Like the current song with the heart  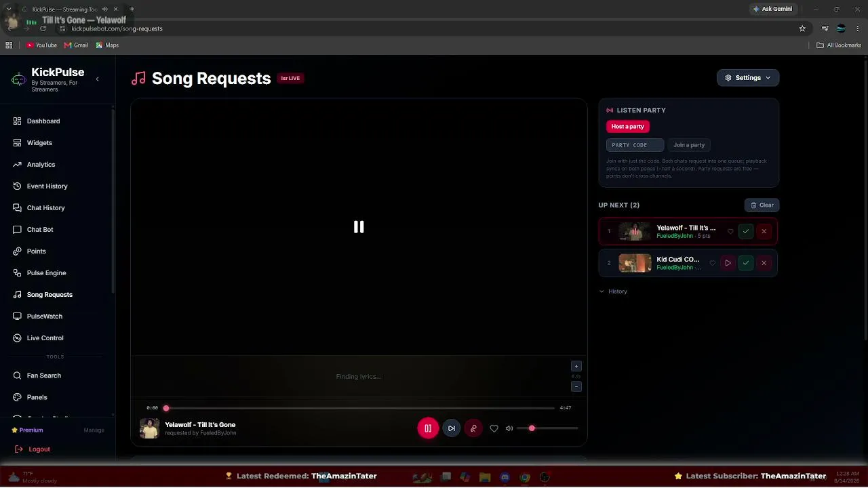pyautogui.click(x=494, y=428)
